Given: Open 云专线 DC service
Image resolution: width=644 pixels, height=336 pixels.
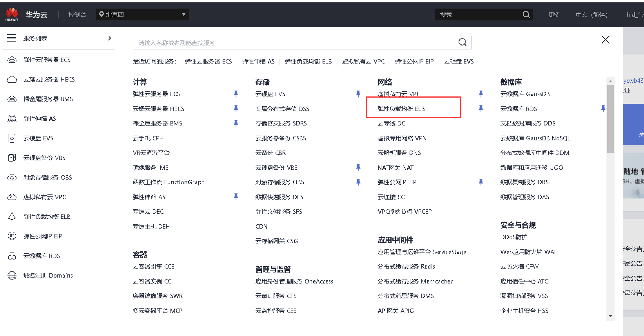Looking at the screenshot, I should pos(392,124).
